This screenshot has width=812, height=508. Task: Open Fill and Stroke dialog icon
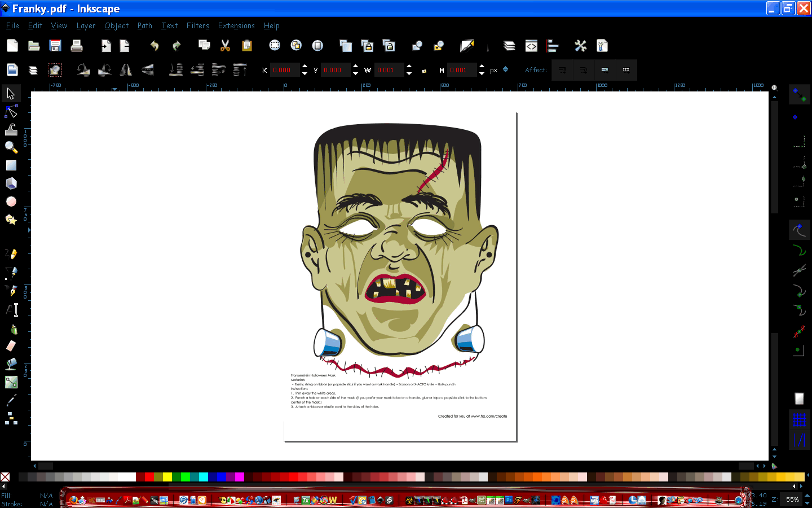[x=467, y=46]
